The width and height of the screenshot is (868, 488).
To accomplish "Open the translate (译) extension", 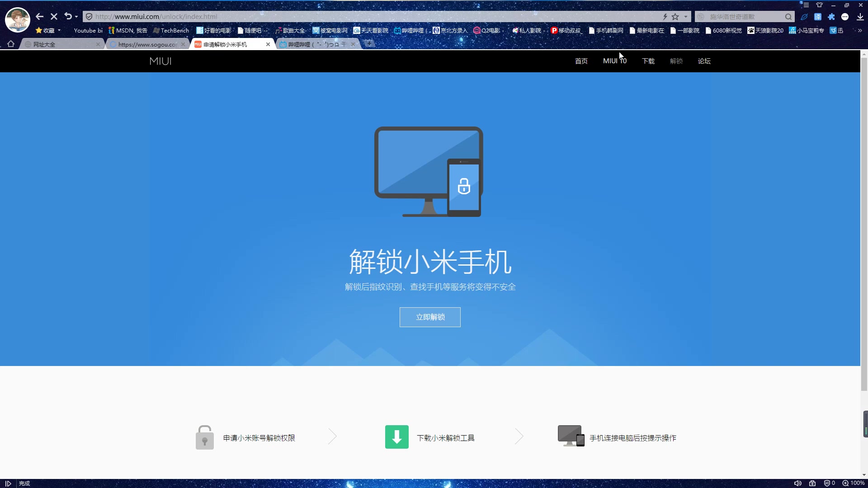I will coord(818,17).
